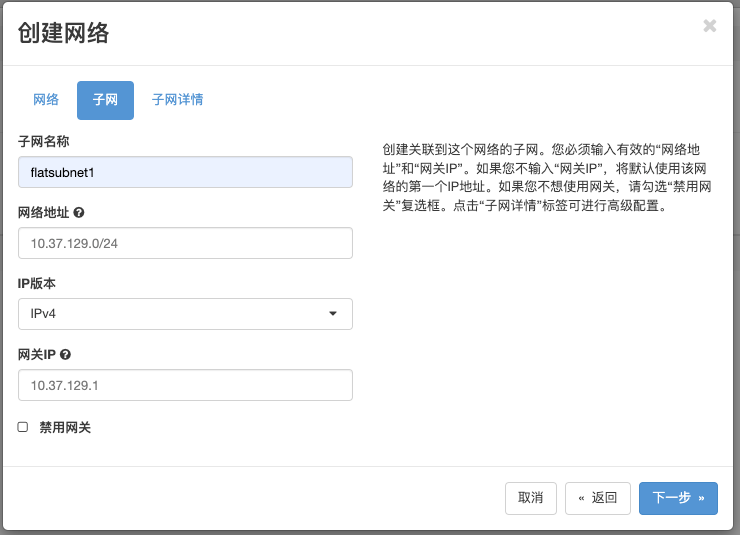Click the 网关IP input showing 10.37.129.1
This screenshot has width=740, height=535.
[x=185, y=385]
